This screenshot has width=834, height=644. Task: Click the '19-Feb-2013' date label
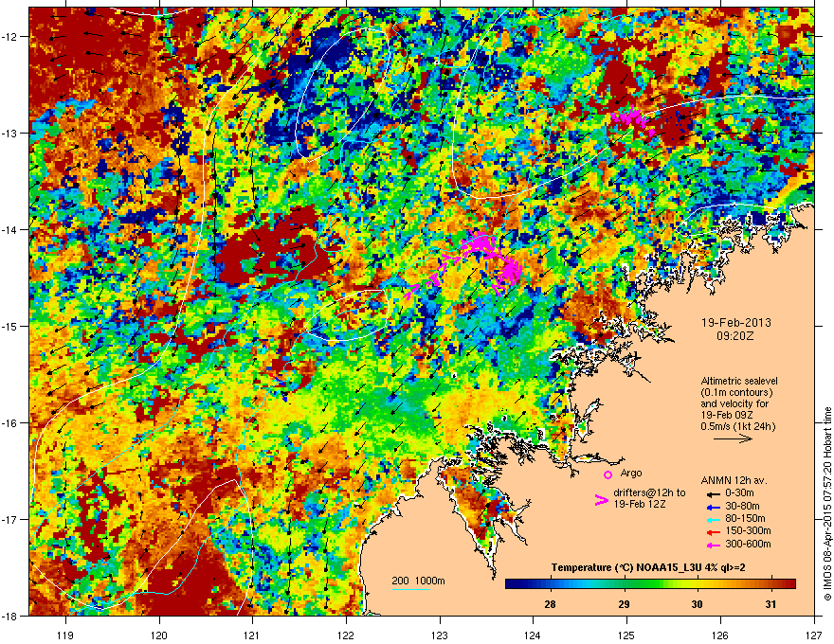point(736,323)
